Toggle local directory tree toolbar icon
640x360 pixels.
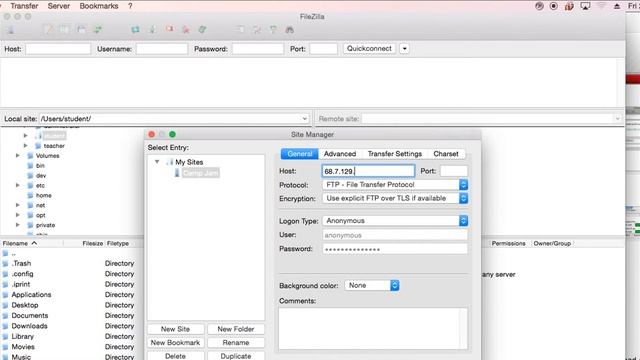click(x=64, y=30)
